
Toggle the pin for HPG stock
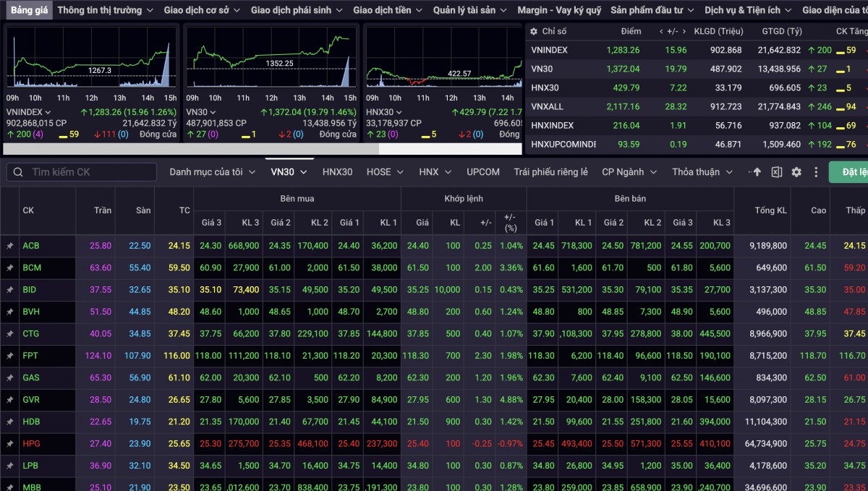[10, 444]
